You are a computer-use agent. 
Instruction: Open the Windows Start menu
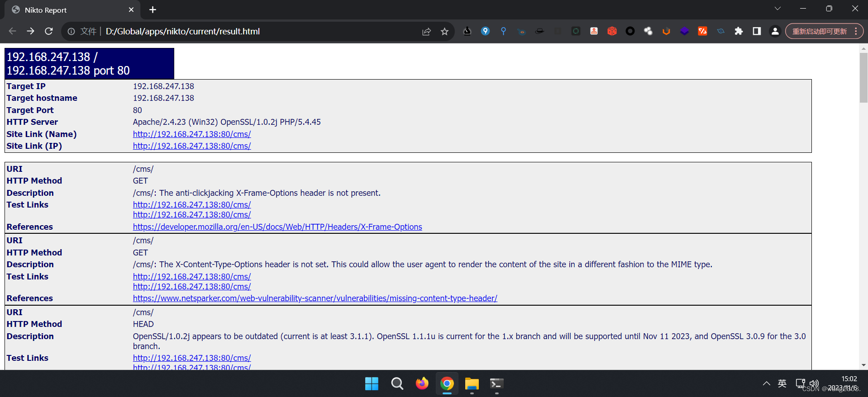pos(372,384)
